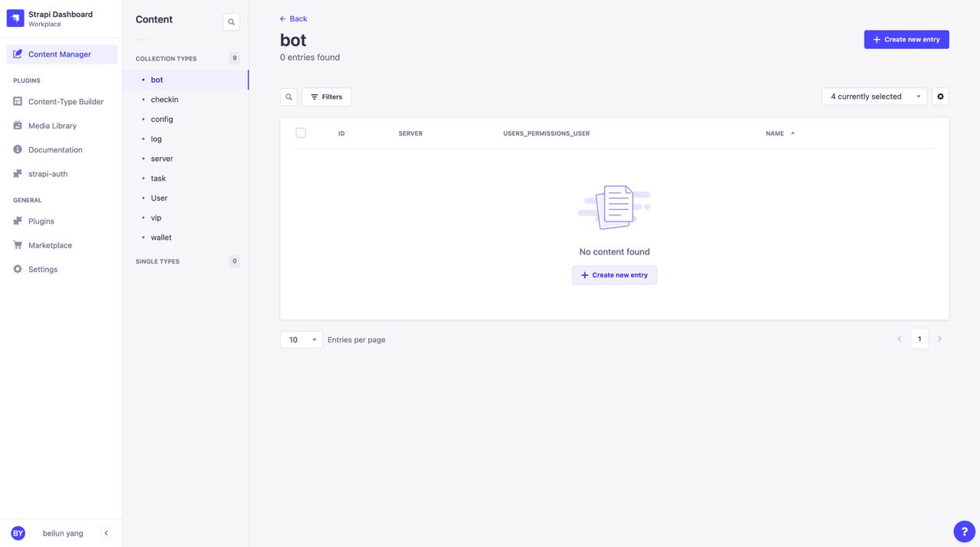The width and height of the screenshot is (980, 547).
Task: Go to previous page arrow
Action: coord(900,339)
